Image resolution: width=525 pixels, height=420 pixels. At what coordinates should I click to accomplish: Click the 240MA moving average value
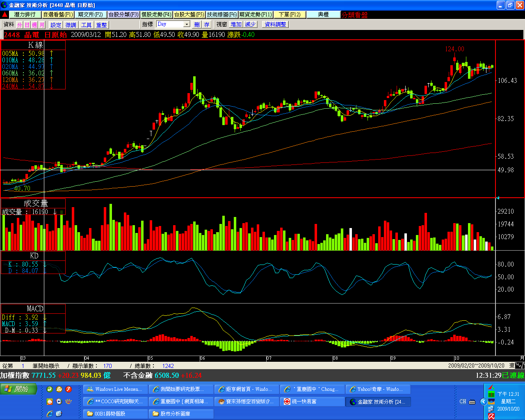coord(37,86)
